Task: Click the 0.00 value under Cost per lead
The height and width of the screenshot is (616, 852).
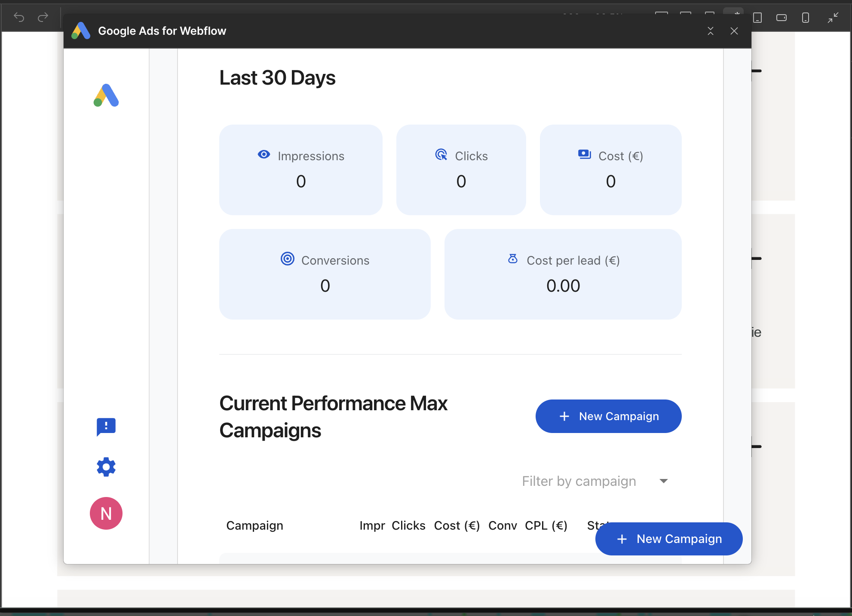Action: [563, 286]
